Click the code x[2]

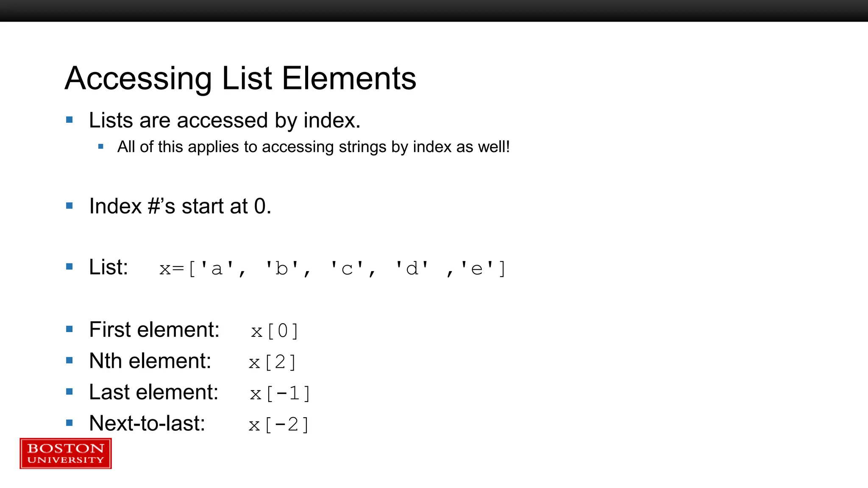click(273, 362)
